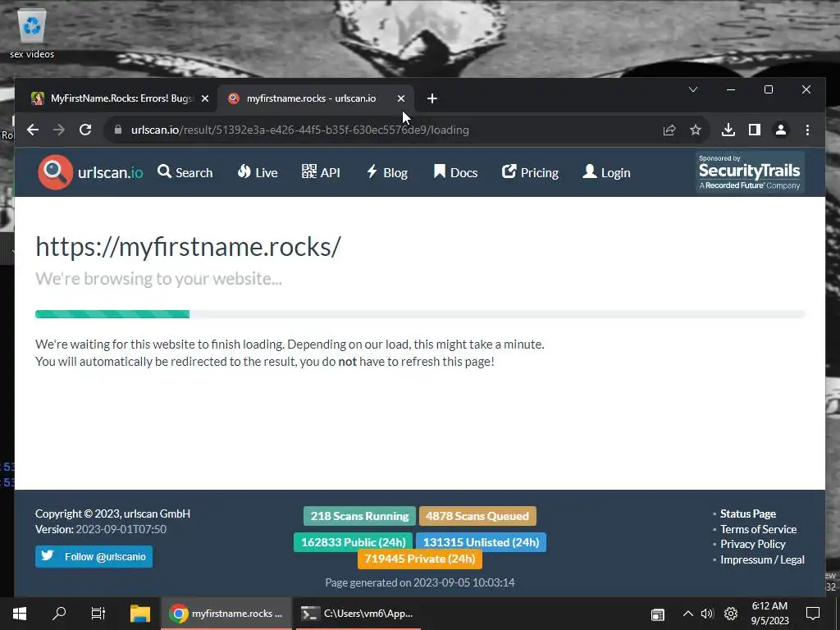Viewport: 840px width, 630px height.
Task: Open the volume control in system tray
Action: point(707,614)
